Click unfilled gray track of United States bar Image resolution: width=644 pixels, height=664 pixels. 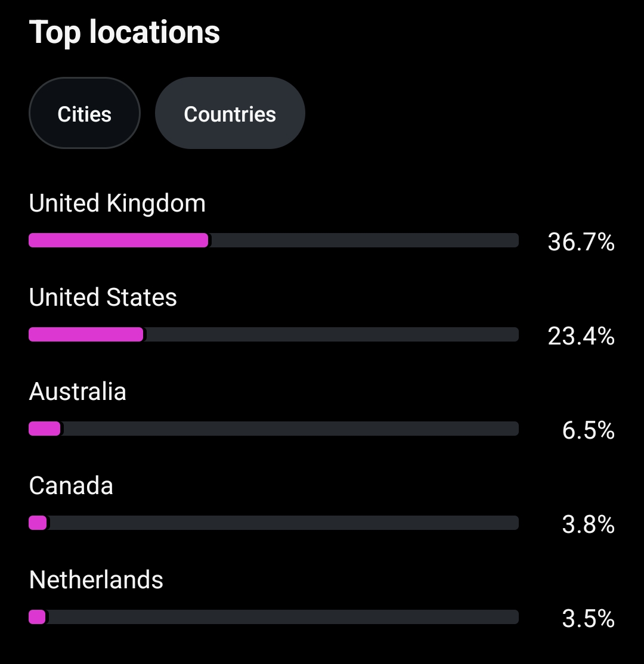tap(331, 334)
